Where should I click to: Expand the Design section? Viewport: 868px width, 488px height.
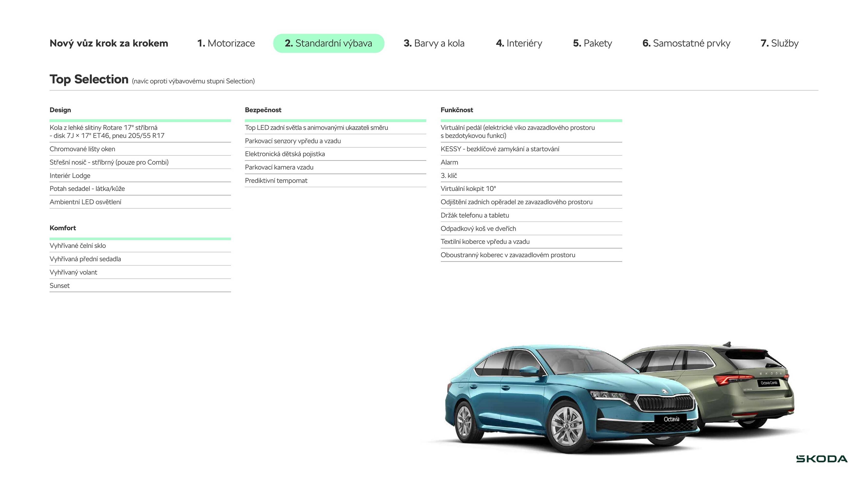(60, 110)
